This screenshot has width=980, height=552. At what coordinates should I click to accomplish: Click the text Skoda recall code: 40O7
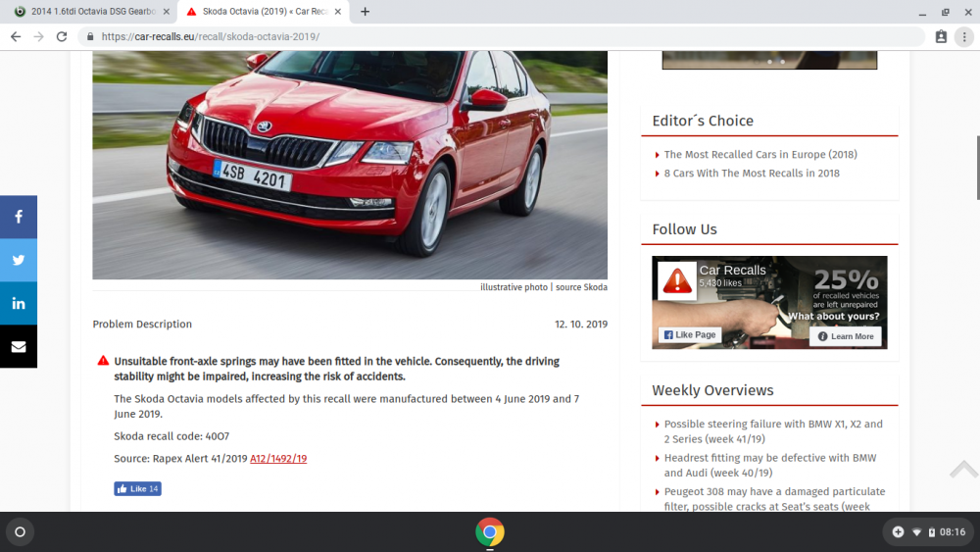(171, 435)
